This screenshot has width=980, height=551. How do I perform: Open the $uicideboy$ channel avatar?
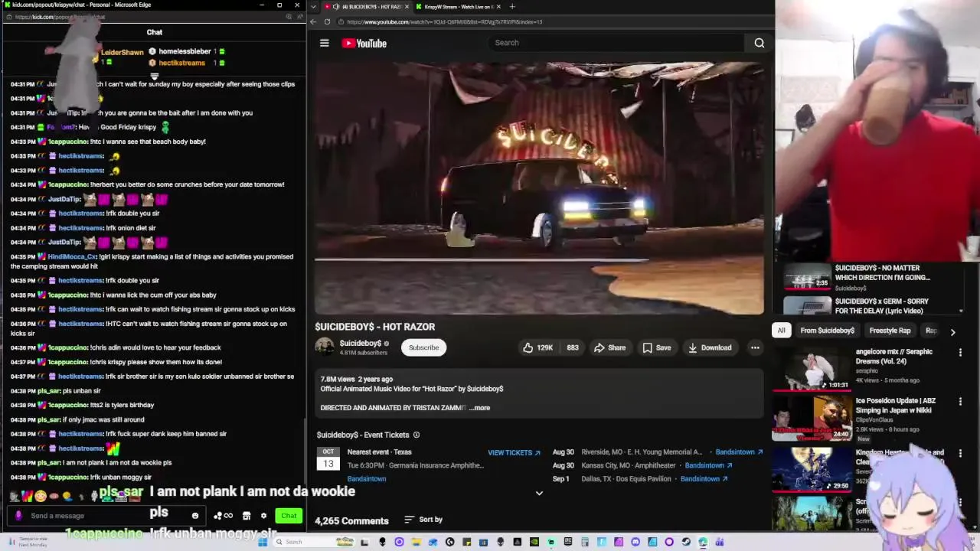click(x=325, y=347)
